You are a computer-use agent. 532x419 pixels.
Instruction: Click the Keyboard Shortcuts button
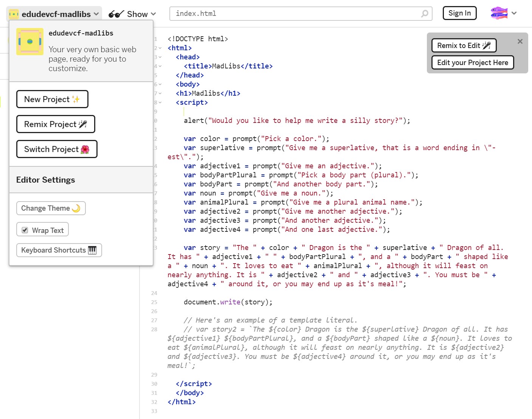click(59, 250)
